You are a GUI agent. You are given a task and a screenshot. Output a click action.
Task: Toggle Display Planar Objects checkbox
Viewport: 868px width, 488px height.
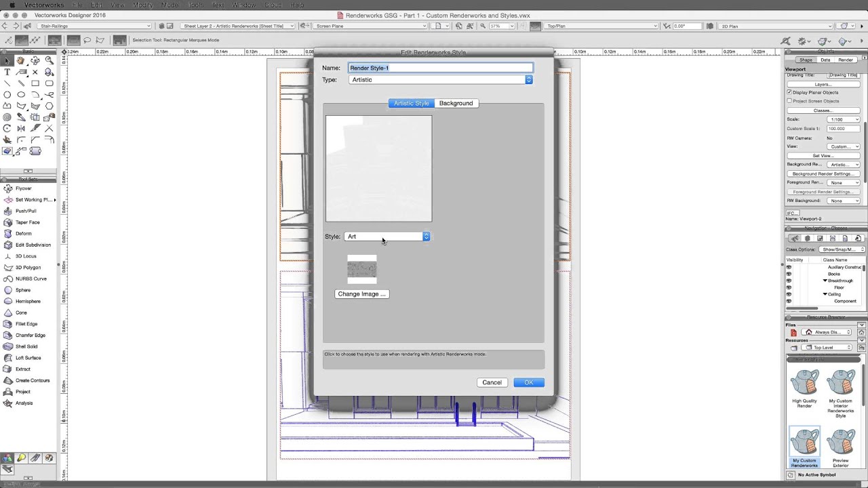[789, 92]
